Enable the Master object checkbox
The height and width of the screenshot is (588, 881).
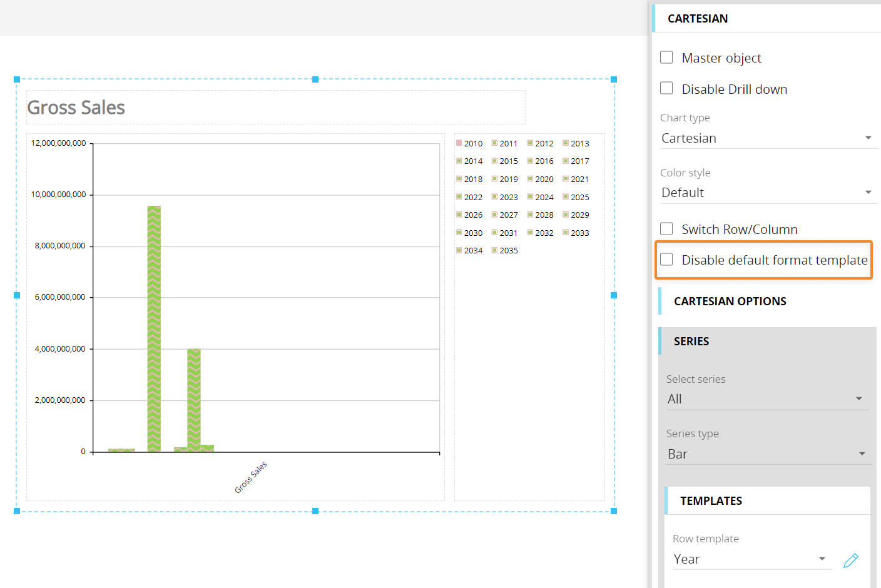[666, 58]
